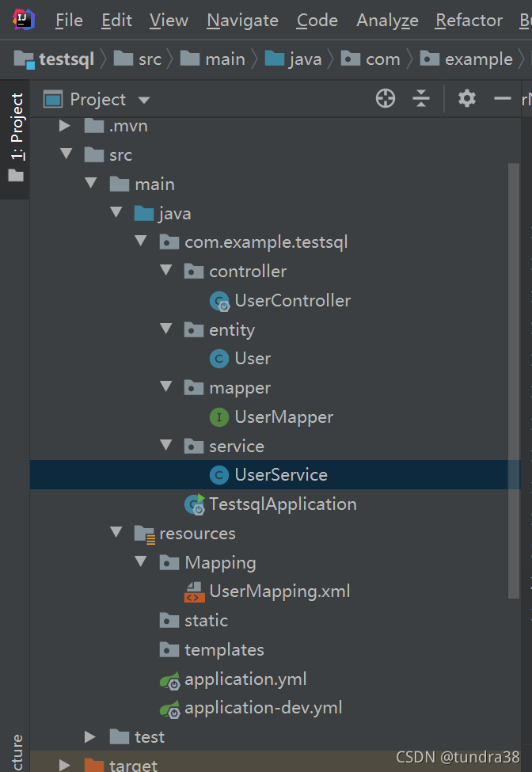Hide the Project panel with the minus icon
532x772 pixels.
pyautogui.click(x=503, y=99)
